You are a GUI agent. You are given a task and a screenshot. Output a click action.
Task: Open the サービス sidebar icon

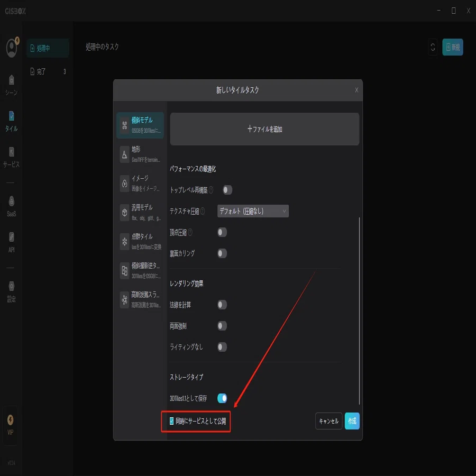click(x=11, y=152)
